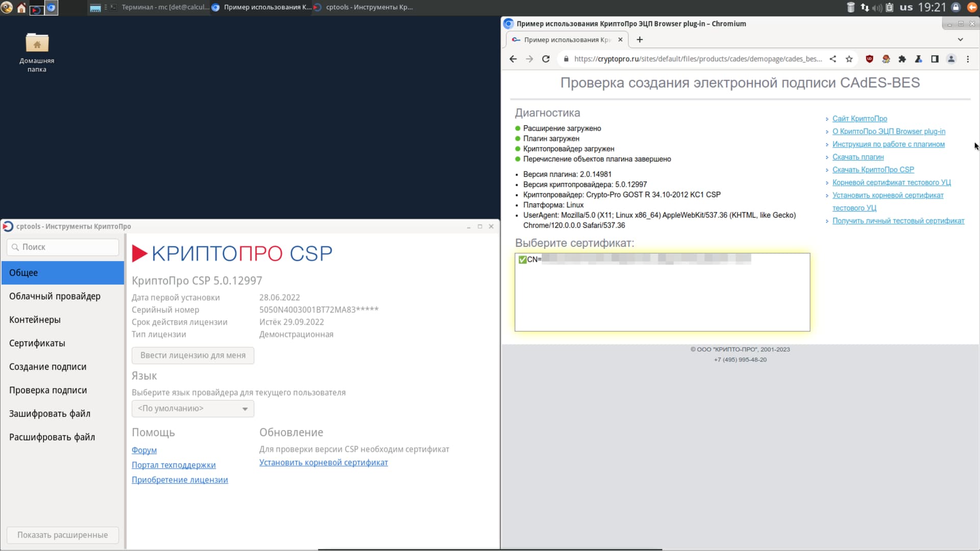Image resolution: width=980 pixels, height=551 pixels.
Task: Close the 'Пример использования' browser tab
Action: click(620, 39)
